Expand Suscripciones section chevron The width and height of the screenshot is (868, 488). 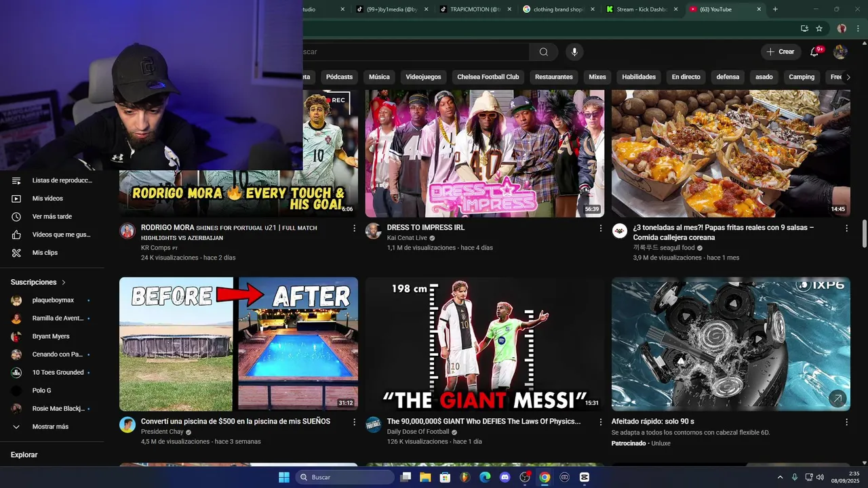(x=64, y=282)
